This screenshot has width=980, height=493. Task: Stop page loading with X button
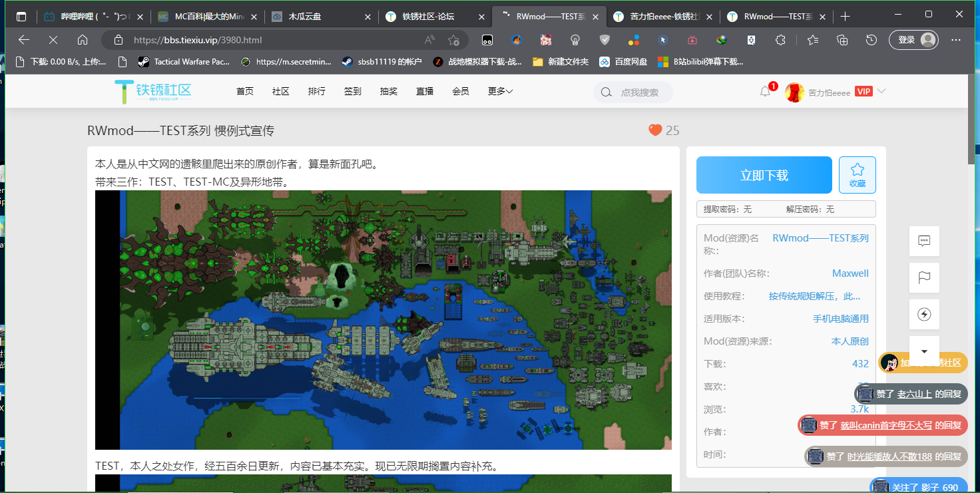54,40
